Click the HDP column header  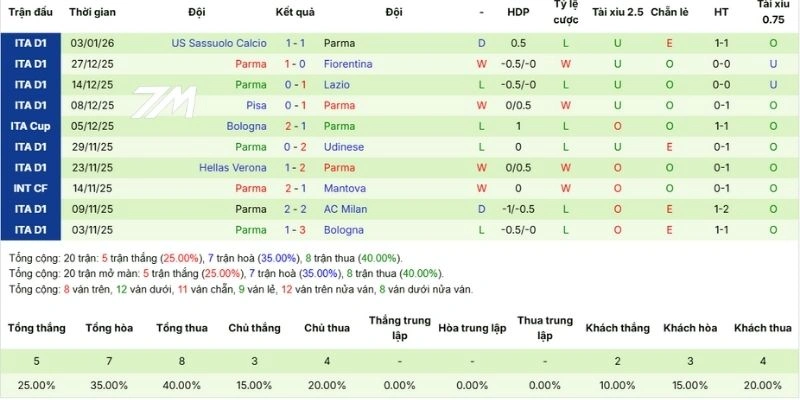518,12
